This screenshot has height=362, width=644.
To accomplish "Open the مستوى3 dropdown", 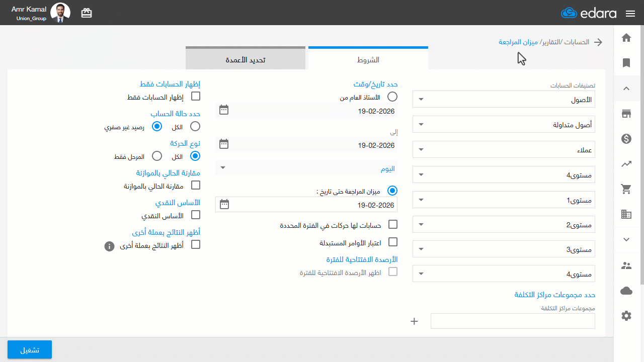I will pyautogui.click(x=504, y=249).
